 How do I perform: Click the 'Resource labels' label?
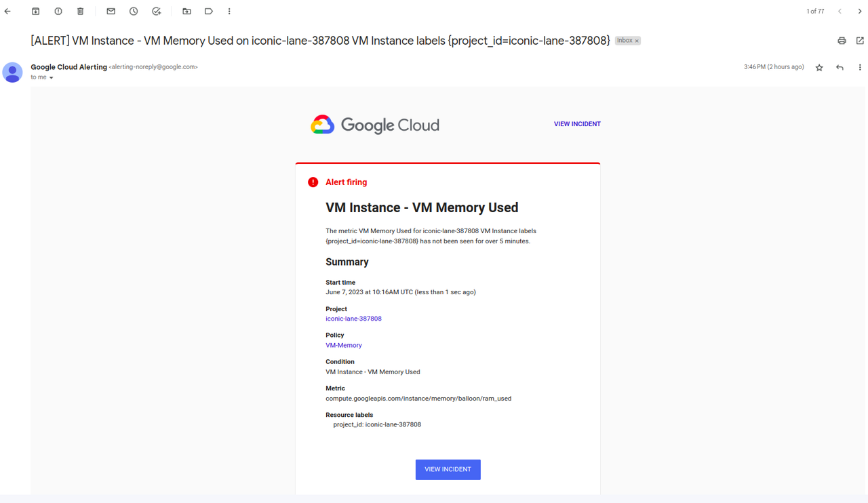349,415
